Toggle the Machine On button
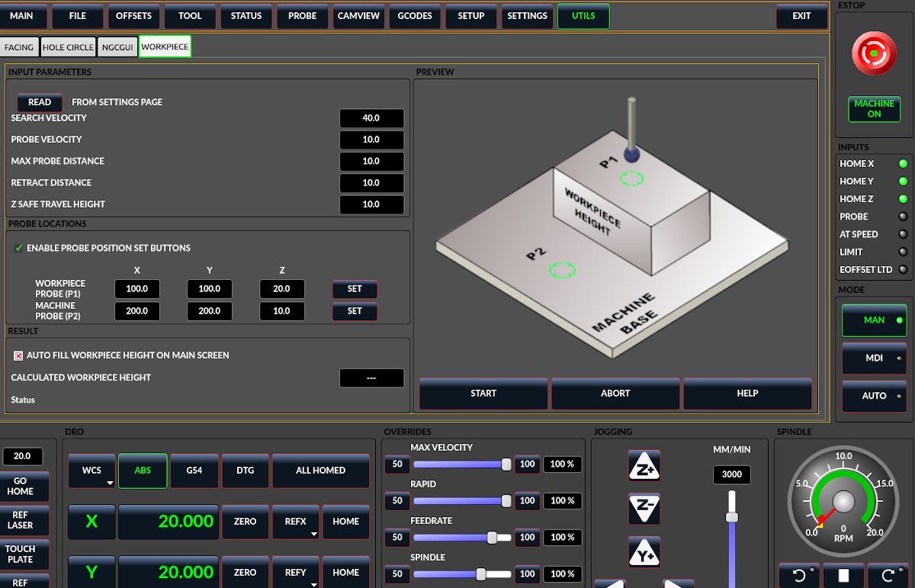The width and height of the screenshot is (915, 588). click(x=874, y=109)
